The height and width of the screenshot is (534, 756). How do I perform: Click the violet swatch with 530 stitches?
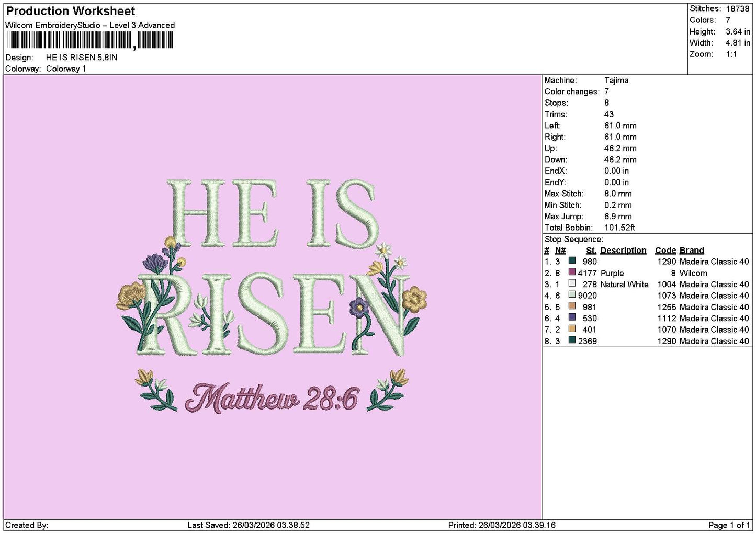click(572, 317)
